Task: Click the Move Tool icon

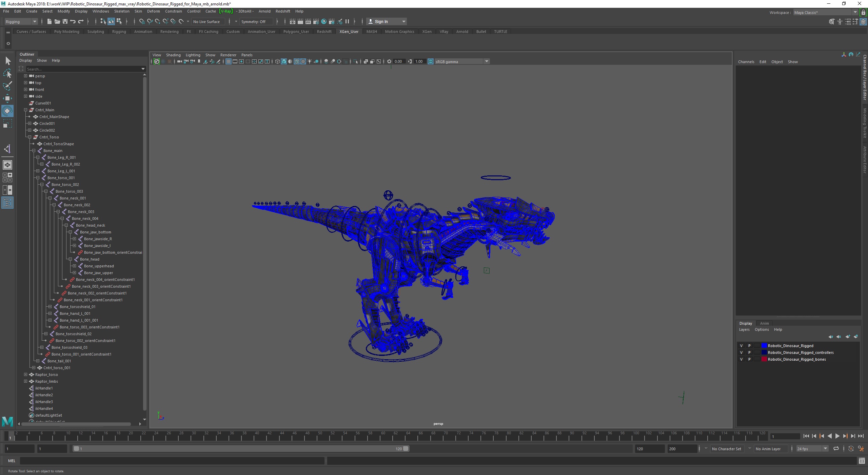Action: coord(8,98)
